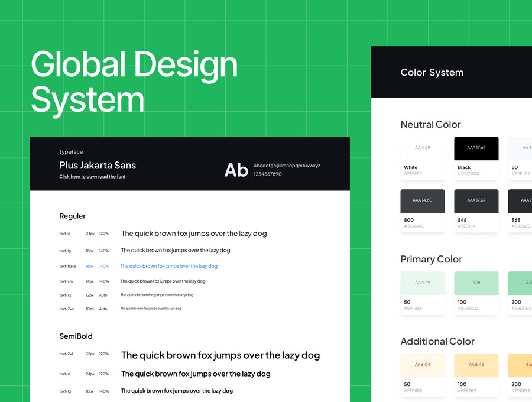Select the White neutral color swatch
Viewport: 532px width, 402px height.
coord(423,158)
